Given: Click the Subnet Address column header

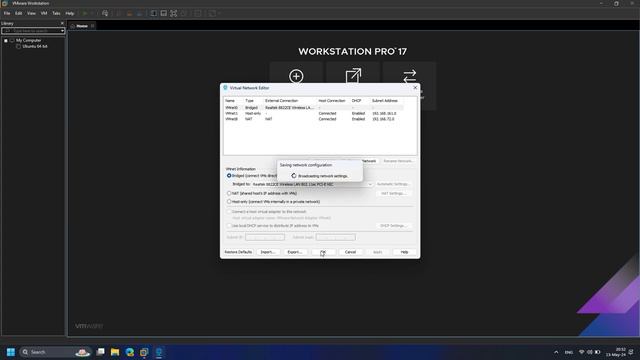Looking at the screenshot, I should point(385,100).
